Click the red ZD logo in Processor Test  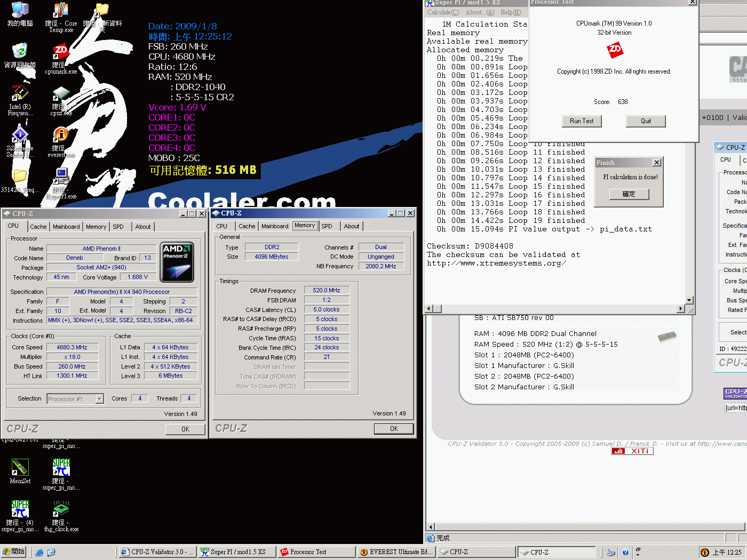coord(615,50)
